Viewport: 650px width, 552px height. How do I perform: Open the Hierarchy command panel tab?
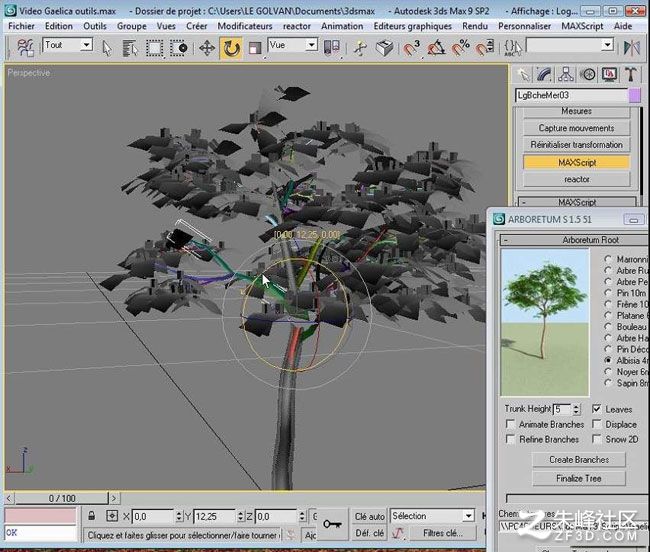(566, 75)
